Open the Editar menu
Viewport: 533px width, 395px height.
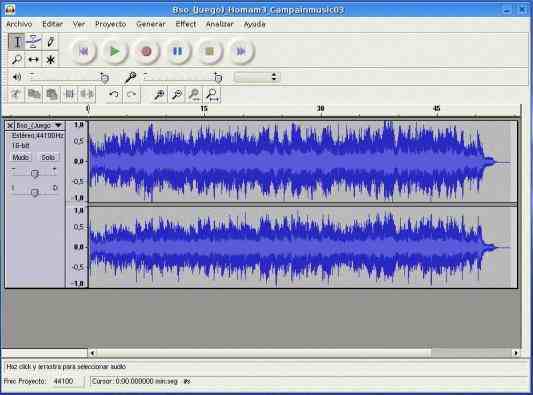pos(52,24)
